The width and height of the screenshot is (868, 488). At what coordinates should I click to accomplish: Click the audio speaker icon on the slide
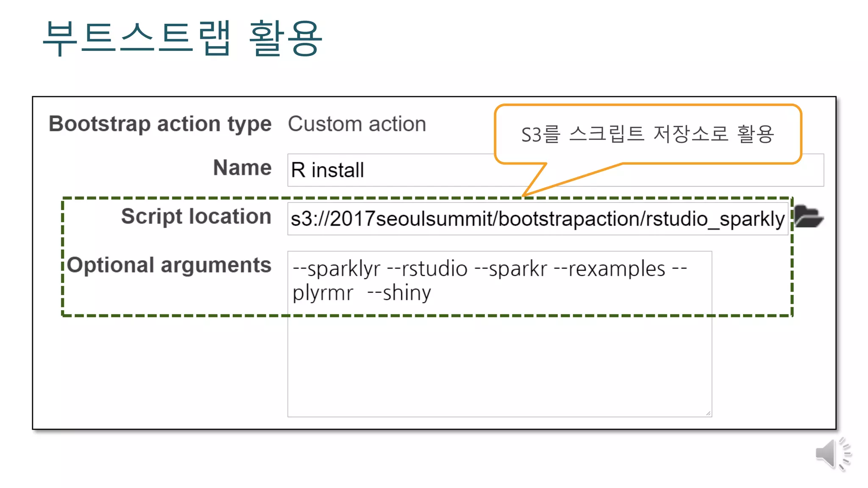pos(834,454)
